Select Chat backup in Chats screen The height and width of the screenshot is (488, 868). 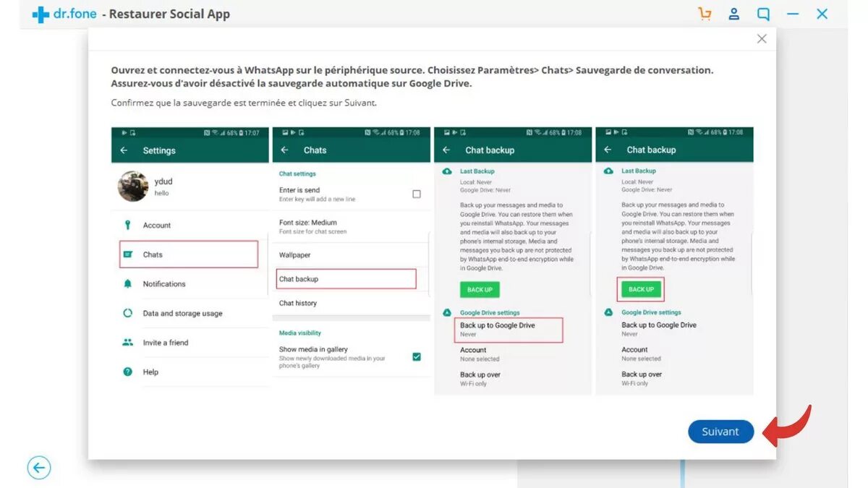pyautogui.click(x=347, y=279)
